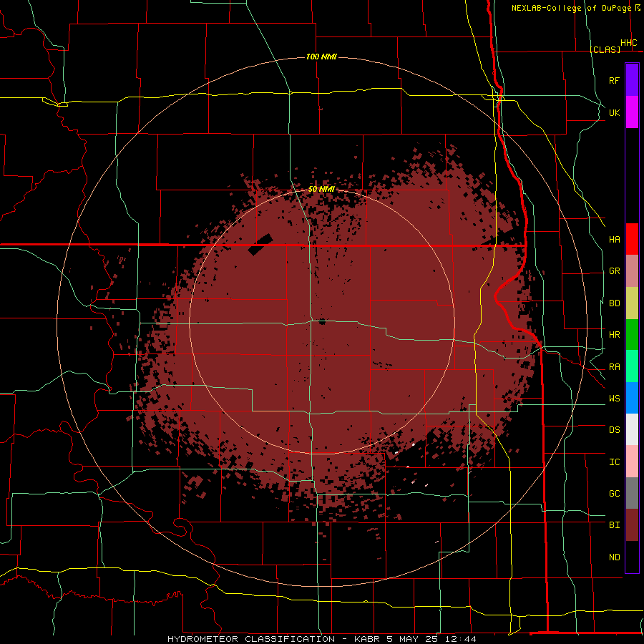Click the blue WS legend swatch
The height and width of the screenshot is (644, 644).
(632, 398)
